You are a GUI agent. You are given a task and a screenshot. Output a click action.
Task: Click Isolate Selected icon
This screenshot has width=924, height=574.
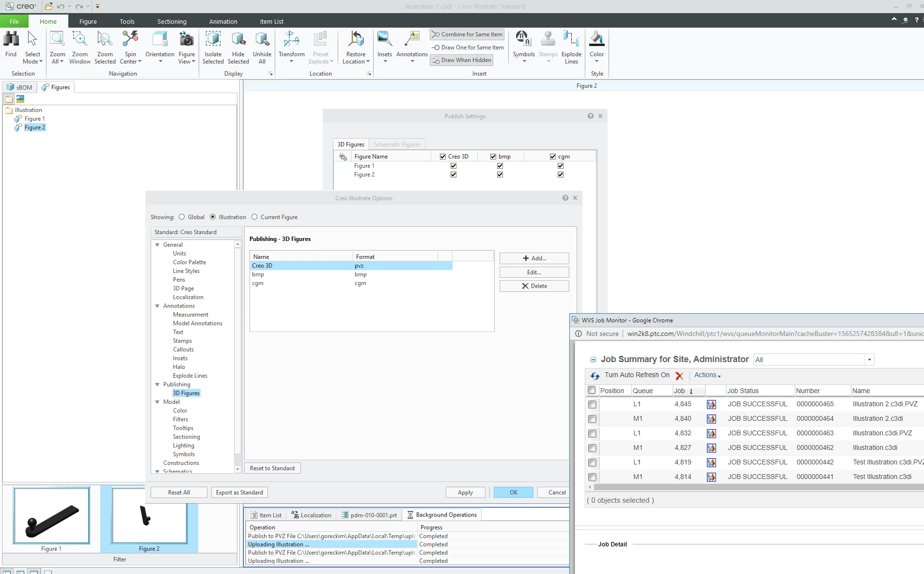(x=213, y=39)
